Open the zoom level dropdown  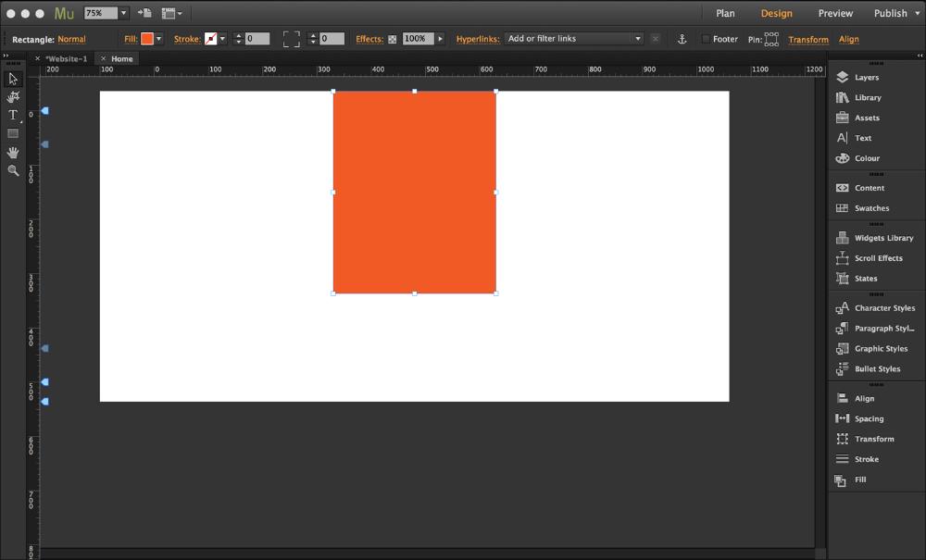pos(123,14)
